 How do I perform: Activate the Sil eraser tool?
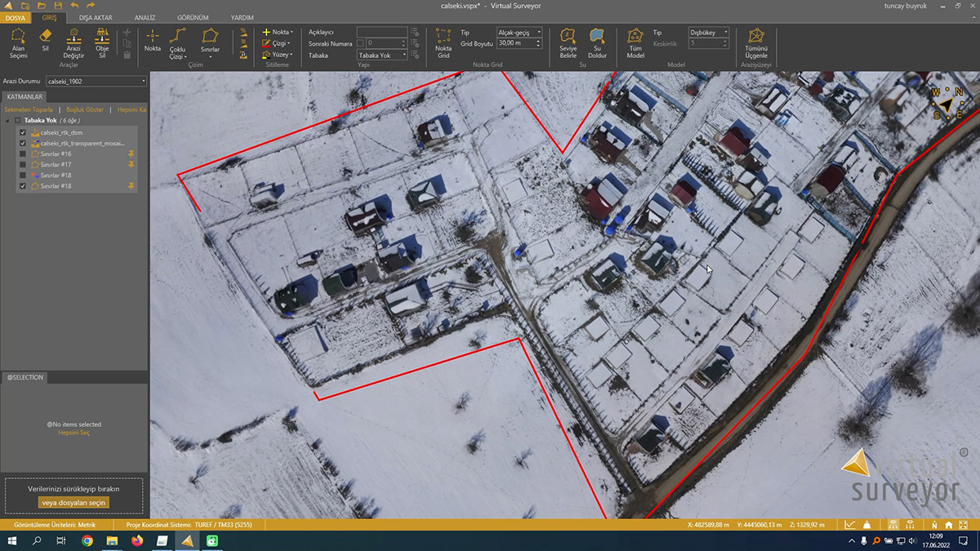pos(46,41)
